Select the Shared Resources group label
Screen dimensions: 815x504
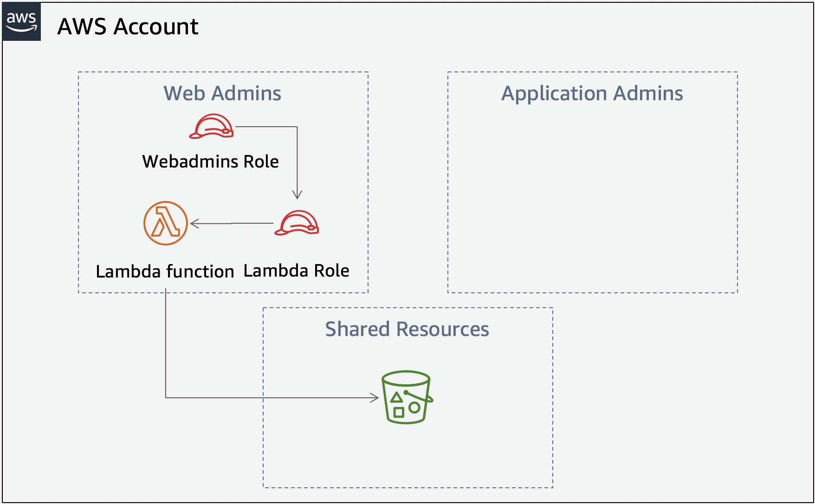point(407,329)
